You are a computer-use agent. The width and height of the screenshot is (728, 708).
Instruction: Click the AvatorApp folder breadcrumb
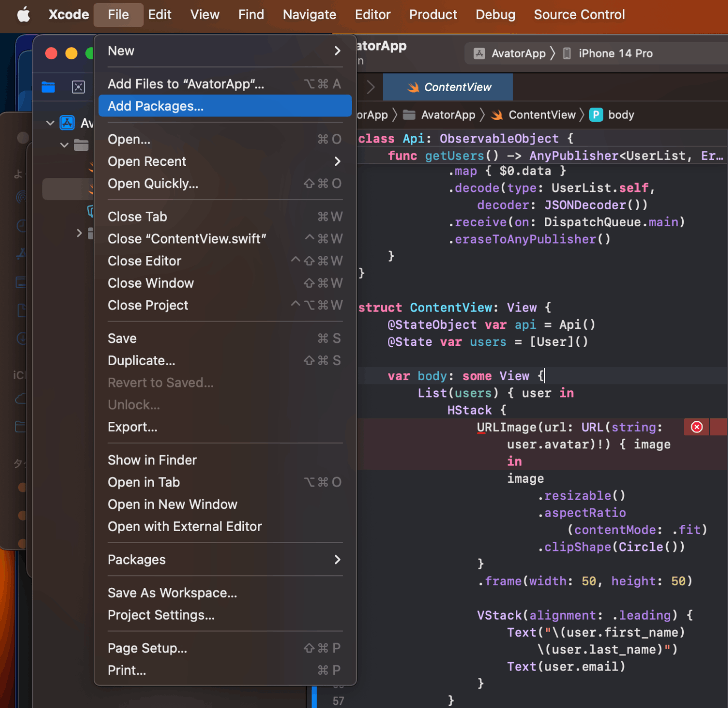pos(439,115)
